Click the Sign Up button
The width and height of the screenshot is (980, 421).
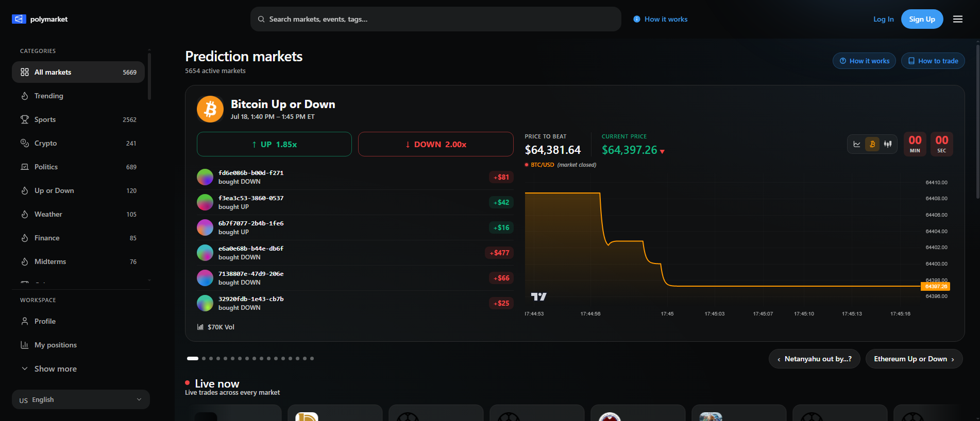point(922,19)
